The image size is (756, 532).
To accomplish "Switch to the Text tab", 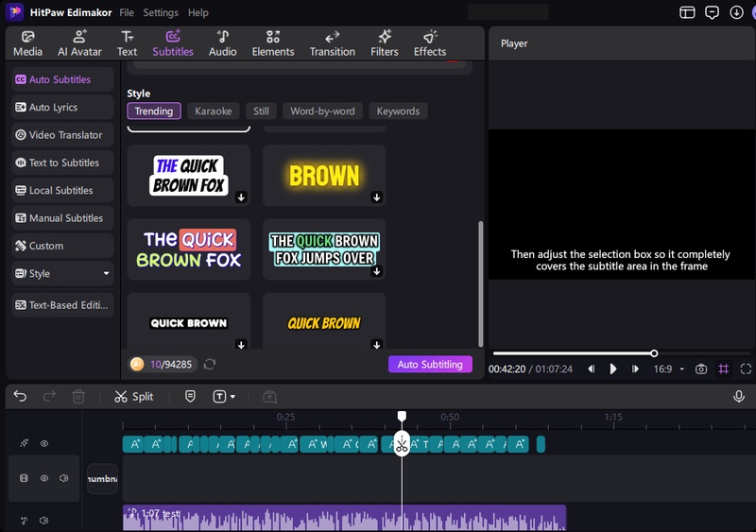I will [127, 43].
